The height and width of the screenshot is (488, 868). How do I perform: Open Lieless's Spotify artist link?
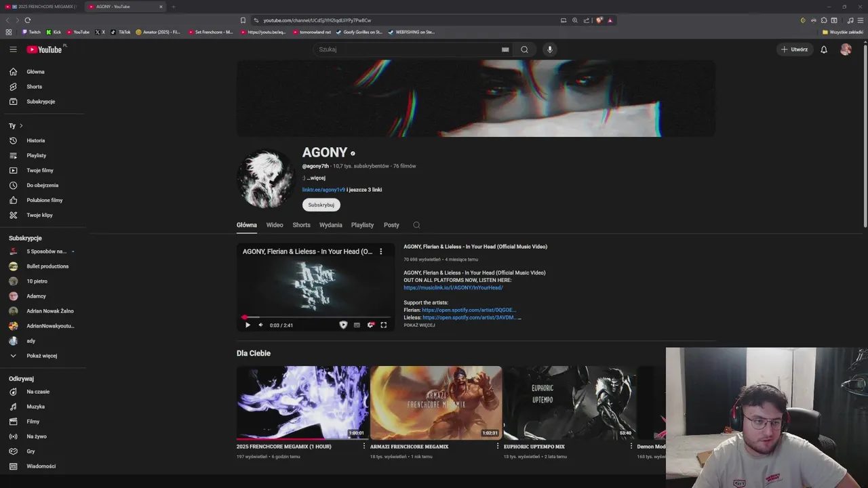coord(470,317)
